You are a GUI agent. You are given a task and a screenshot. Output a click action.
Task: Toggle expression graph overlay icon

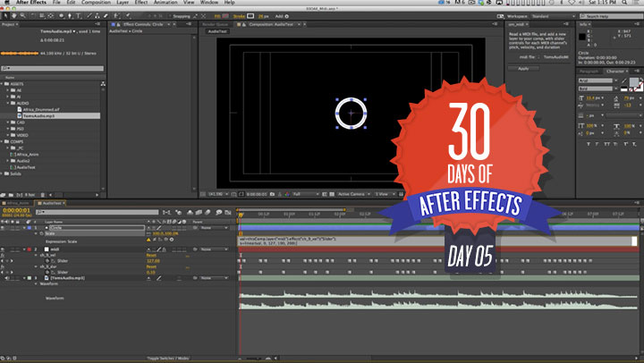[160, 240]
